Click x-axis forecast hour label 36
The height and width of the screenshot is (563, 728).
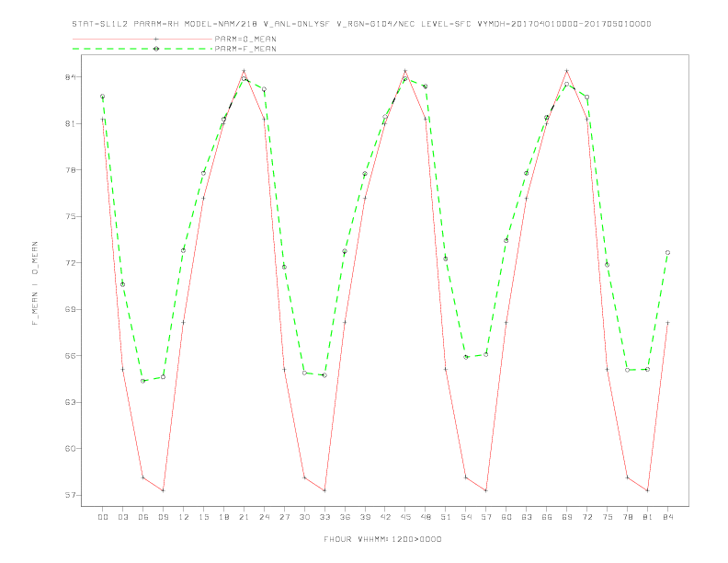coord(345,517)
